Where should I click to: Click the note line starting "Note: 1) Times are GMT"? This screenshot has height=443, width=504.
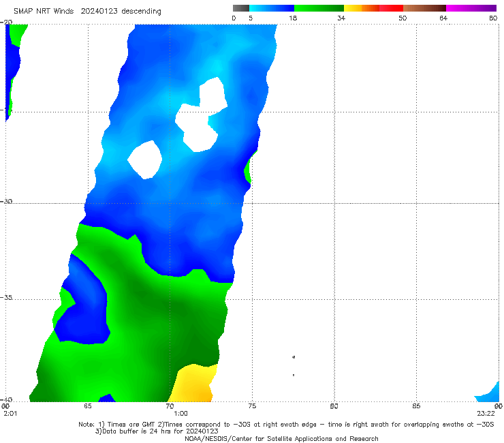tap(286, 425)
